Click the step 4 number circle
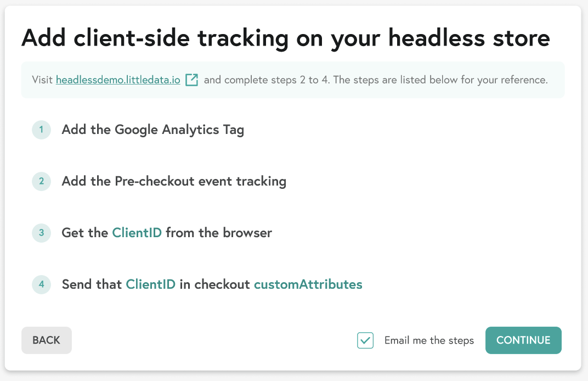Viewport: 588px width, 381px height. [x=41, y=284]
